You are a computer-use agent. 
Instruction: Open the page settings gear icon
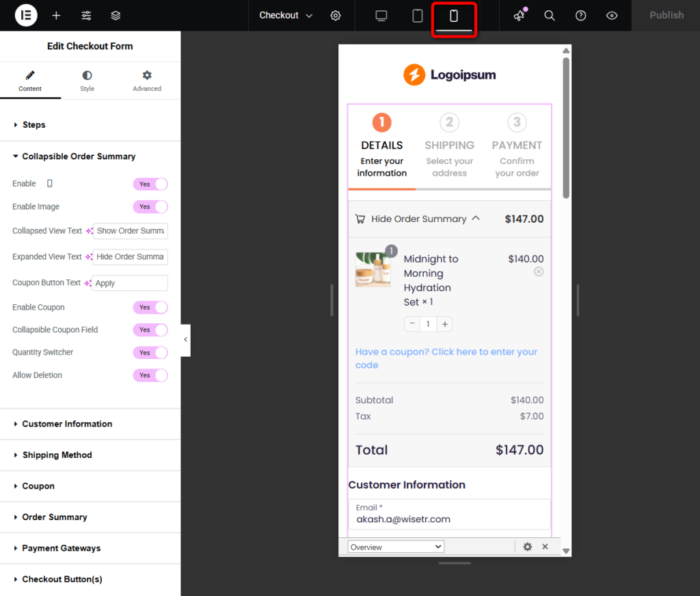click(335, 15)
